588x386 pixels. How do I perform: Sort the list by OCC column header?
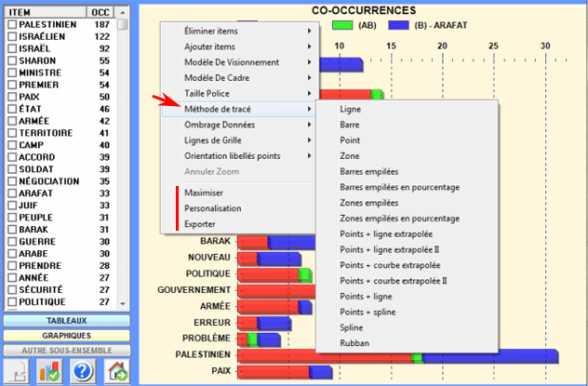100,12
